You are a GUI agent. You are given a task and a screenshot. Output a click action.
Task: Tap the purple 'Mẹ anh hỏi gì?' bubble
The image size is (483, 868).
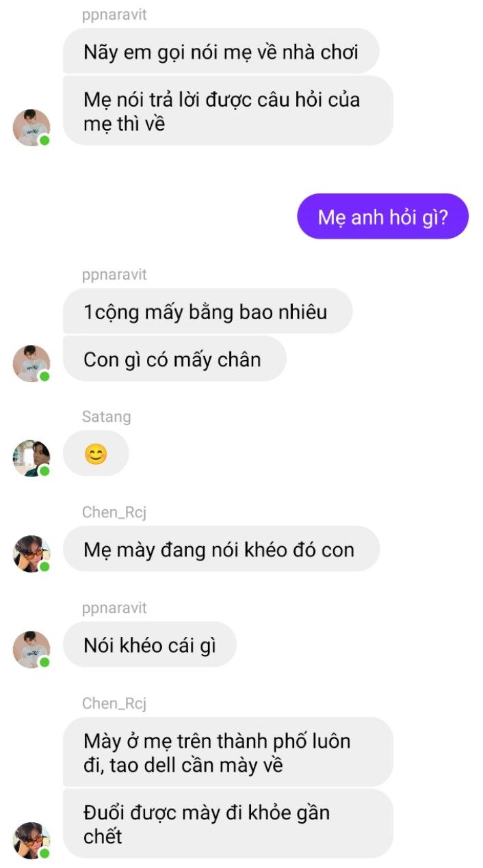(383, 217)
